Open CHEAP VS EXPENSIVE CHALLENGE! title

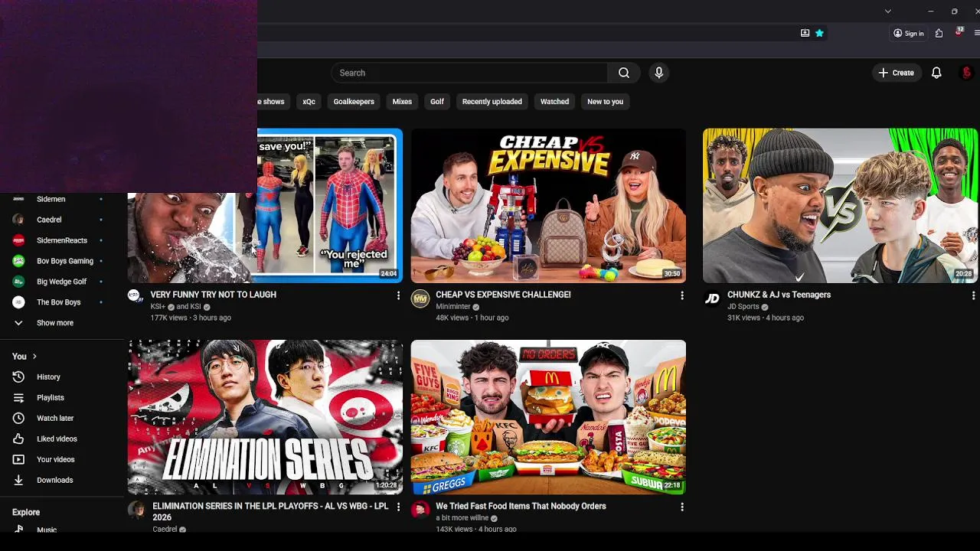[x=503, y=295]
